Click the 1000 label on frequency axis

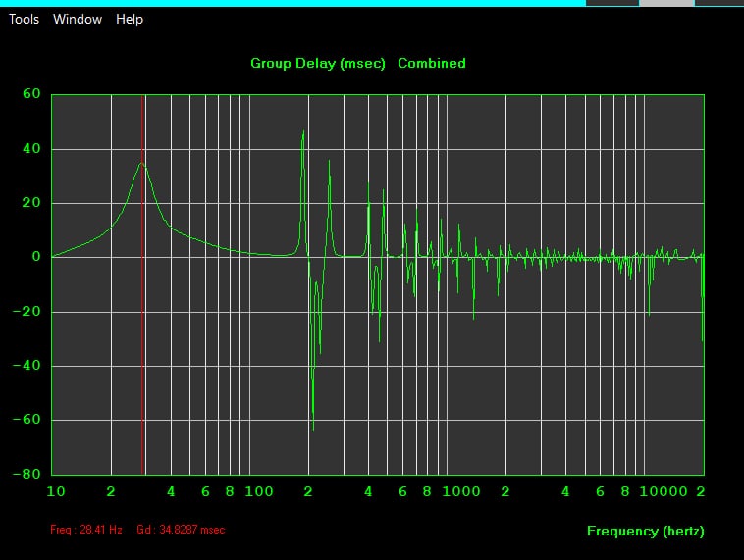pos(461,491)
